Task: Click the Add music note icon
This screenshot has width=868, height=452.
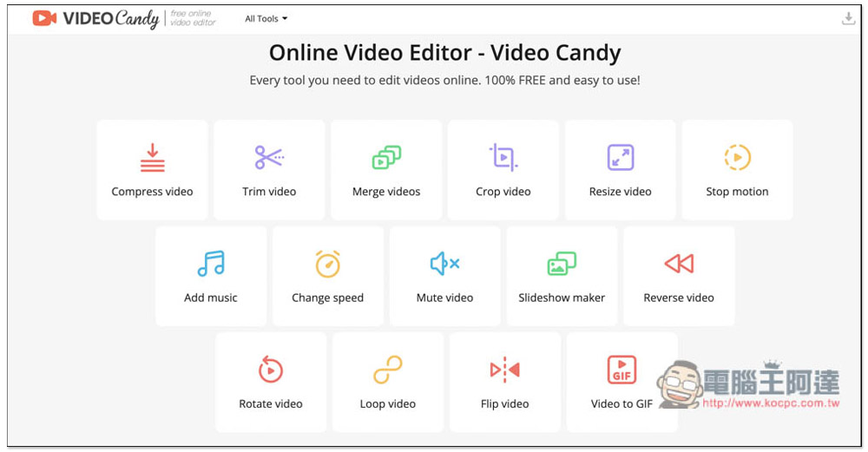Action: click(x=211, y=264)
